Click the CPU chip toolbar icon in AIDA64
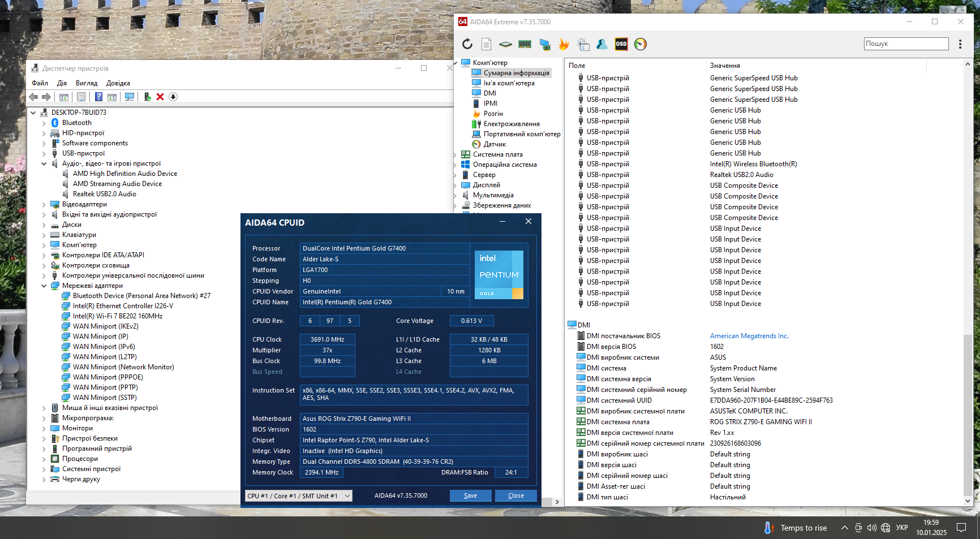 (505, 44)
